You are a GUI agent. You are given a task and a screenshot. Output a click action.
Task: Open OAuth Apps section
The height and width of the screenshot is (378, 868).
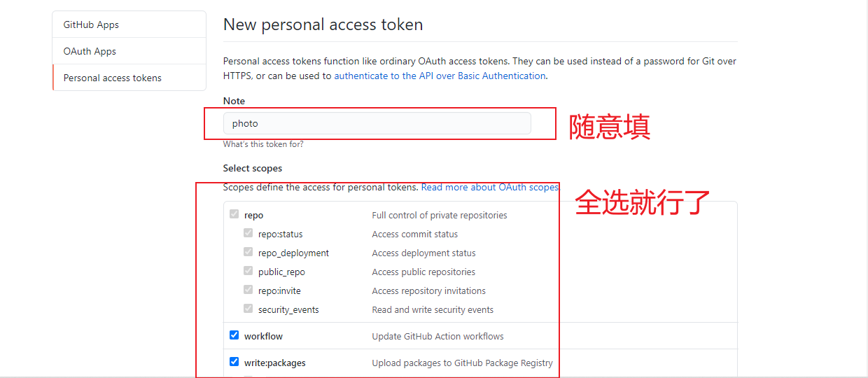tap(129, 51)
